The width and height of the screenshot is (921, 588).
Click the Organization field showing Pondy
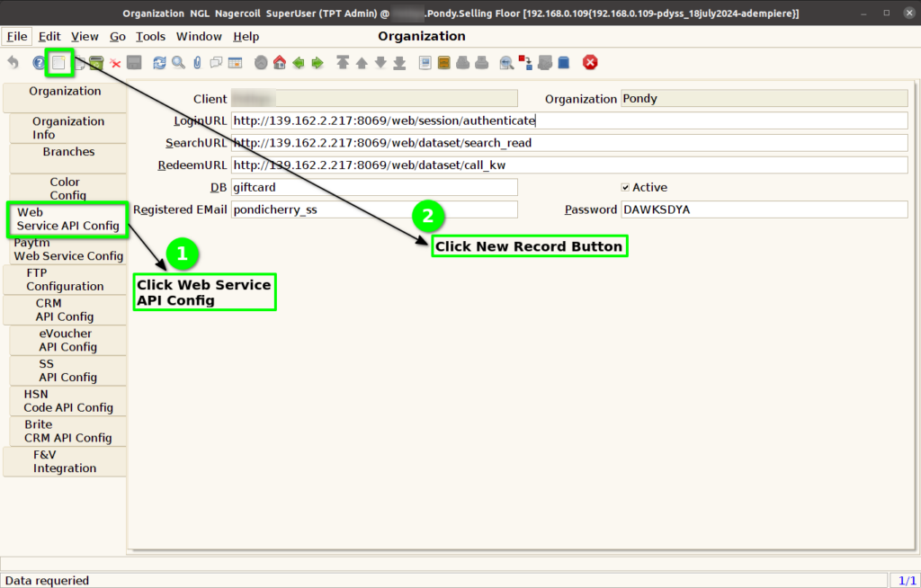[765, 98]
